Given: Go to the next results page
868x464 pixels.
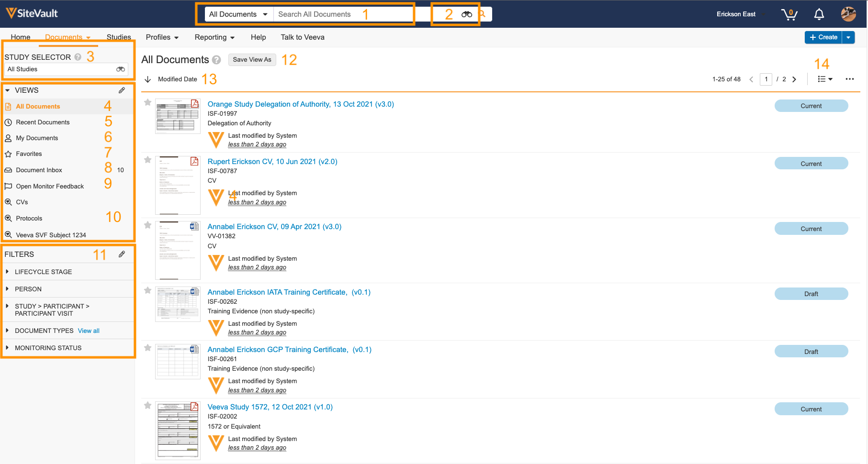Looking at the screenshot, I should [794, 79].
